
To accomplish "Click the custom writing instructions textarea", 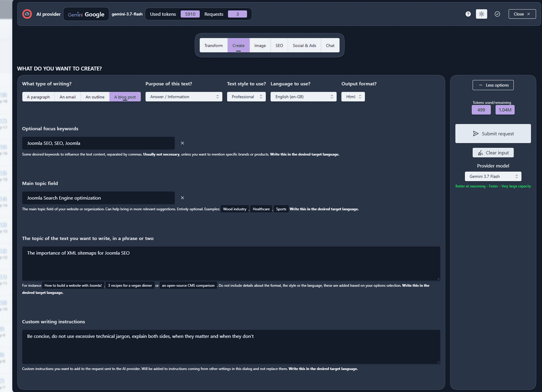I will click(231, 346).
